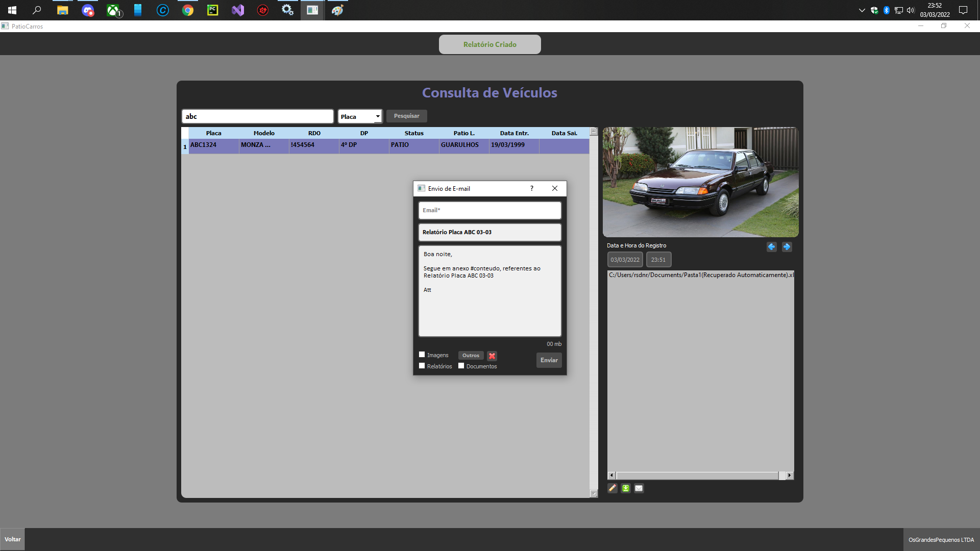The width and height of the screenshot is (980, 551).
Task: Expand hidden icons in the system tray
Action: point(862,10)
